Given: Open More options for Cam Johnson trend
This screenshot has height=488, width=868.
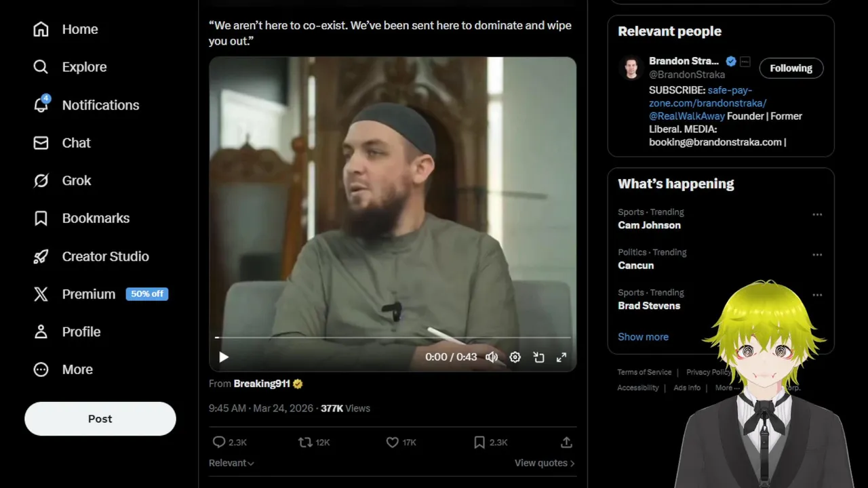Looking at the screenshot, I should pyautogui.click(x=817, y=215).
